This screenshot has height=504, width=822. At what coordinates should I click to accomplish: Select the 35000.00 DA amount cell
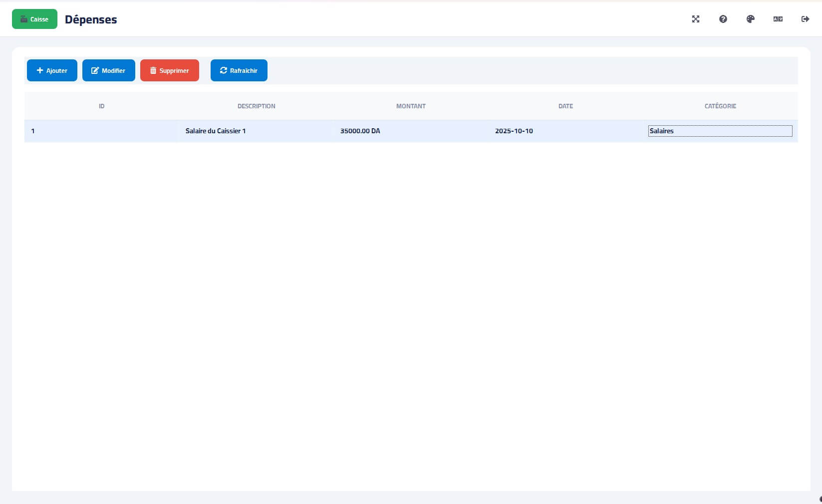(360, 131)
